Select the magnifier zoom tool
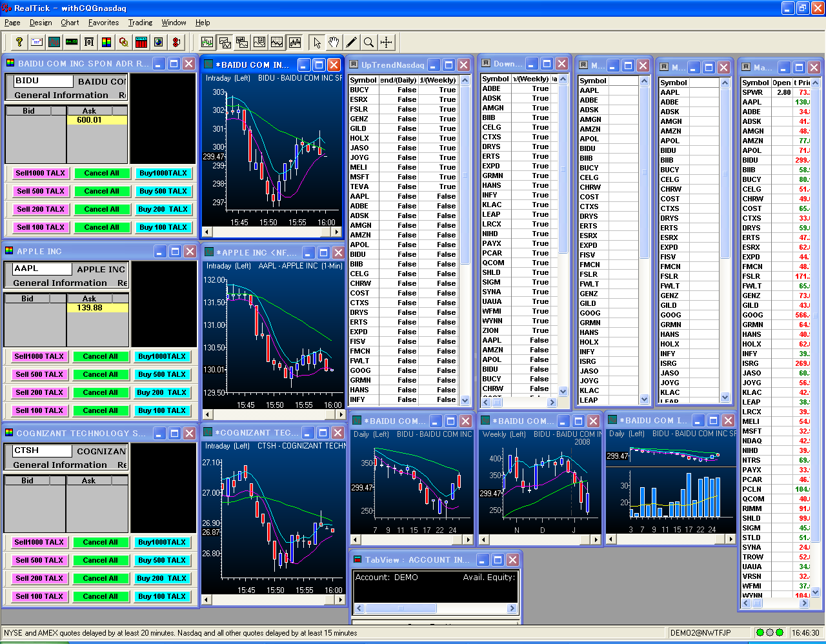 tap(368, 42)
